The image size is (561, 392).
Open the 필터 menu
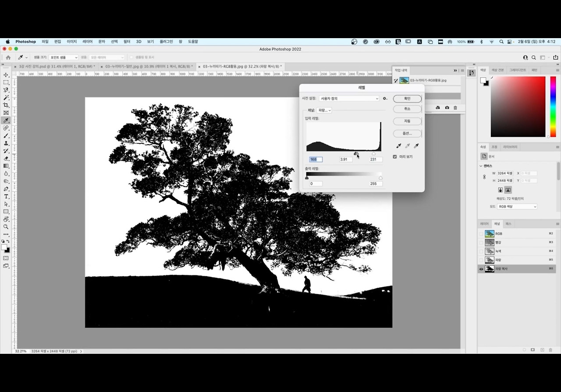click(127, 42)
